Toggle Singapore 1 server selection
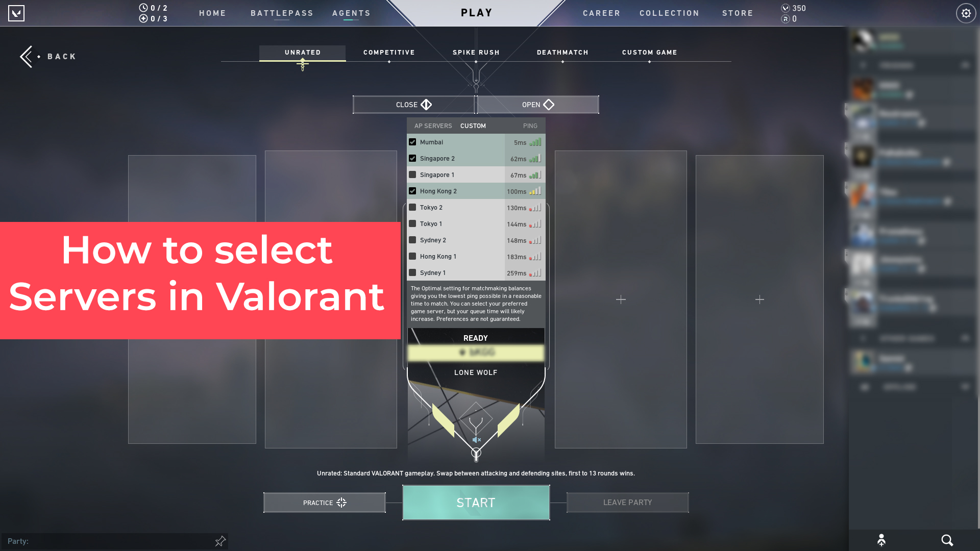Screen dimensions: 980x551 tap(412, 174)
